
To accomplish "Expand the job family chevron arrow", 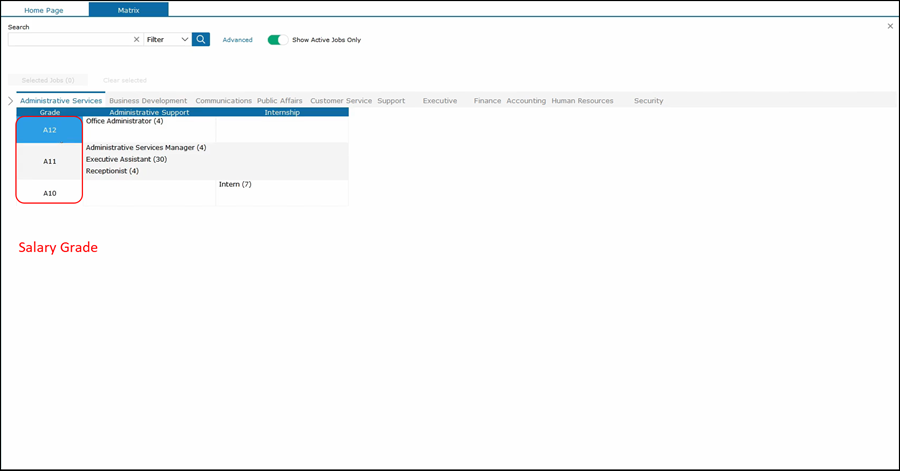I will click(10, 101).
